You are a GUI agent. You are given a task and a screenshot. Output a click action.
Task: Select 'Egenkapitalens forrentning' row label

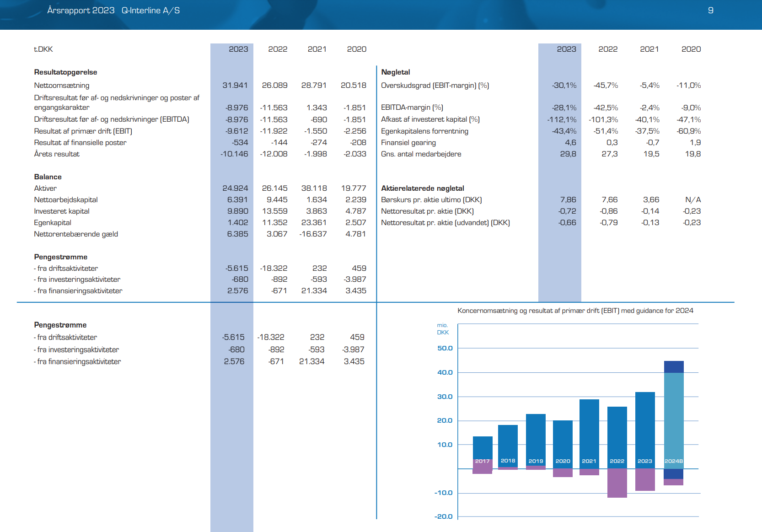424,131
